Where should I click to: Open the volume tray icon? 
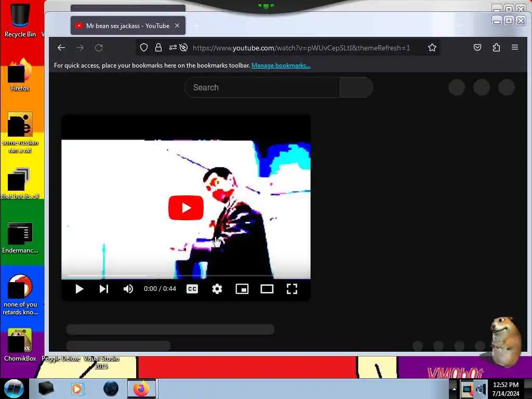click(481, 389)
